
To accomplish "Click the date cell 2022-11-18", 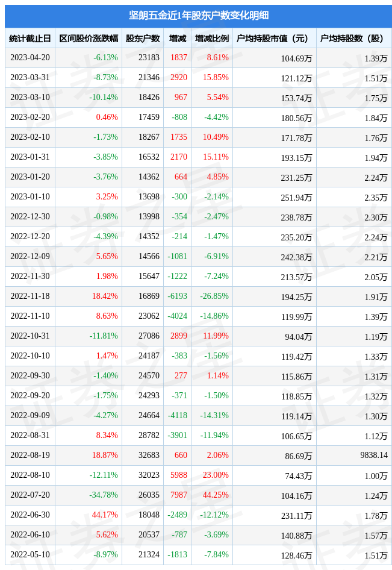I will point(30,296).
